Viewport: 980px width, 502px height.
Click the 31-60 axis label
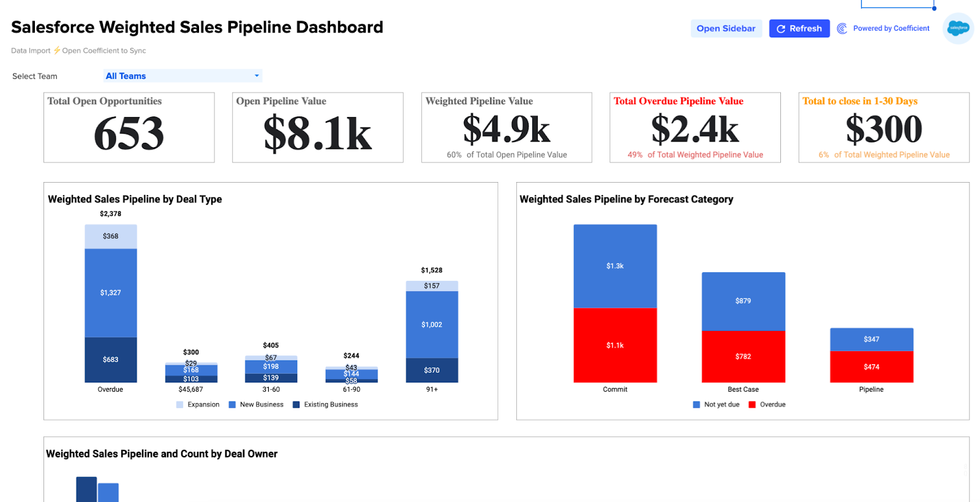click(x=271, y=389)
